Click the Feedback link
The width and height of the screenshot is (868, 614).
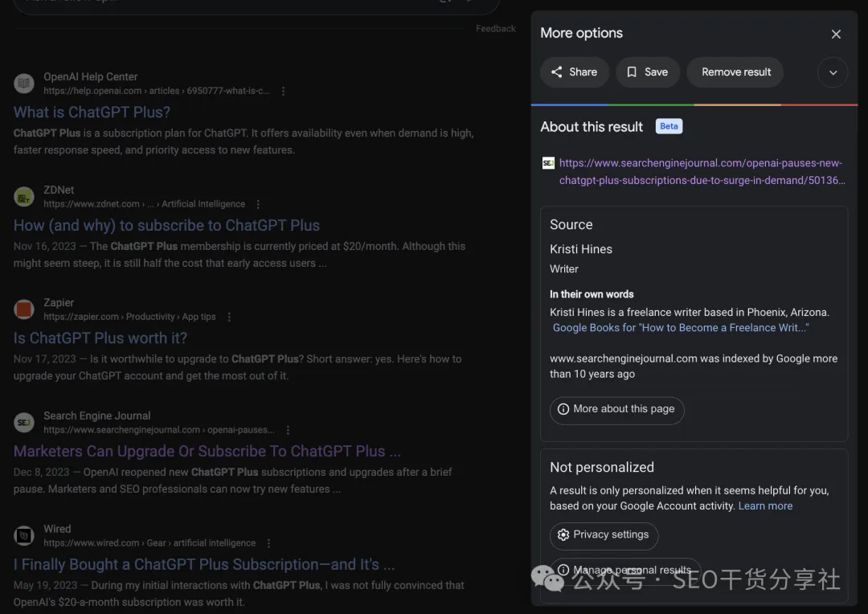coord(495,29)
